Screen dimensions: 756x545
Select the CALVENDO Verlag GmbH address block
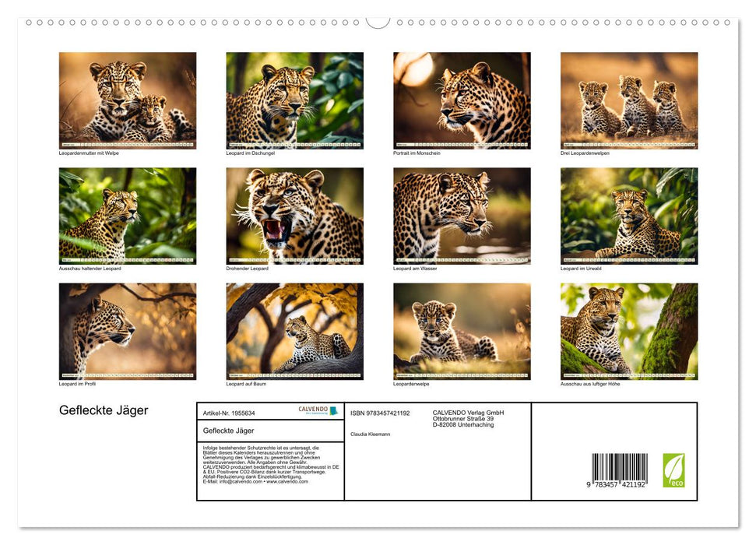(466, 418)
